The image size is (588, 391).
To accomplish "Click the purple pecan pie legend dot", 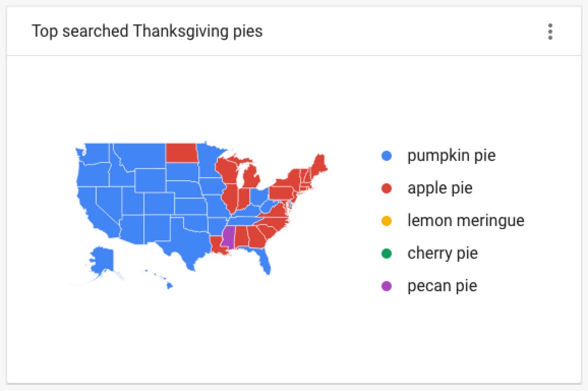I will 387,286.
